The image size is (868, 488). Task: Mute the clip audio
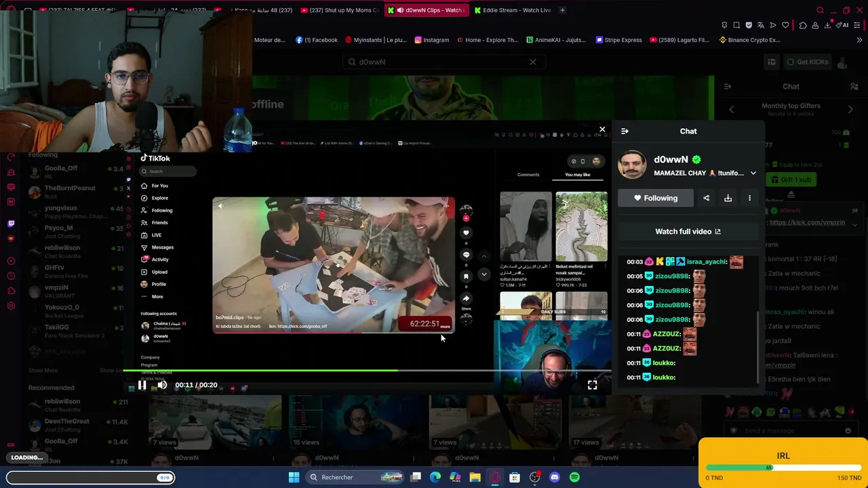pos(162,385)
